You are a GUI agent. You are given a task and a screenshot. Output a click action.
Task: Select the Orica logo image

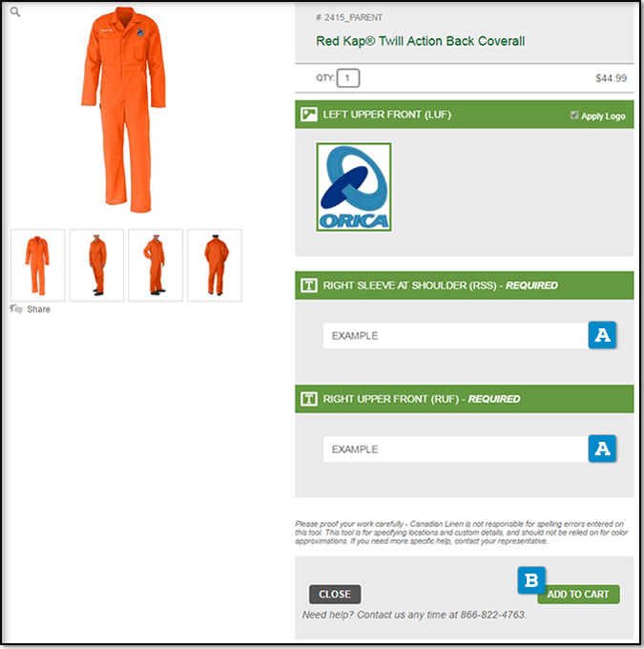[354, 187]
